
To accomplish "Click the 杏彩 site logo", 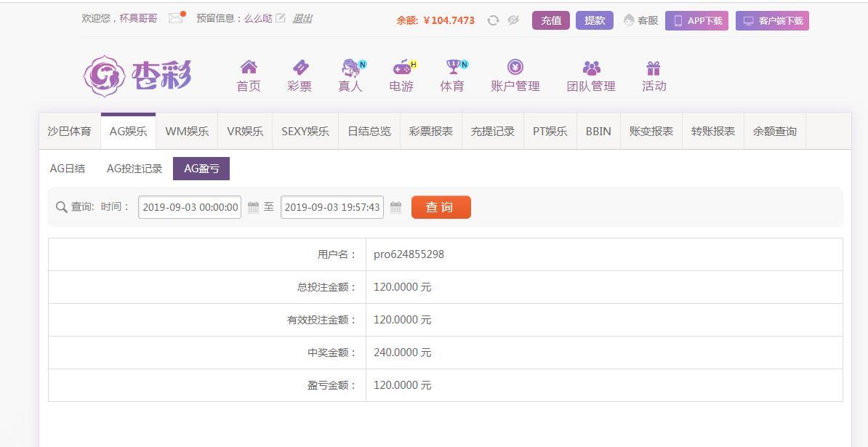I will [137, 76].
